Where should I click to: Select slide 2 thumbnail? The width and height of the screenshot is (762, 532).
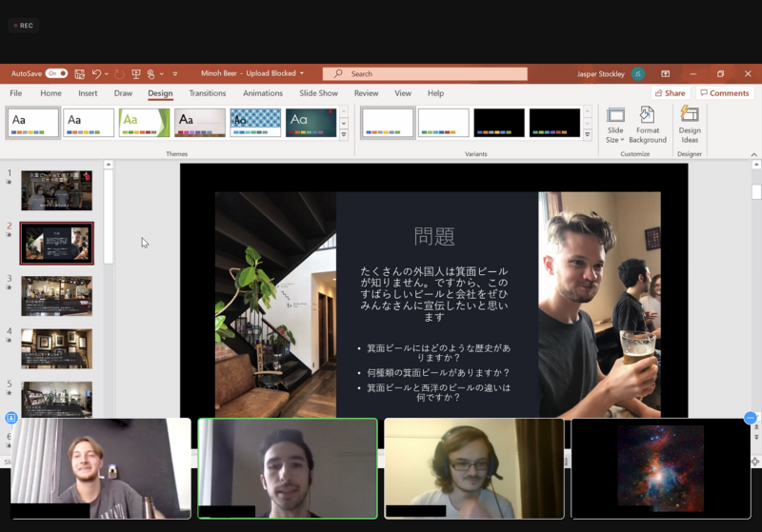click(x=57, y=244)
